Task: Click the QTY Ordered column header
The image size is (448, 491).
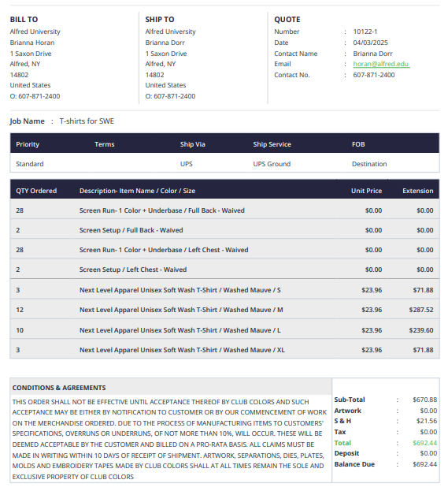Action: coord(36,191)
